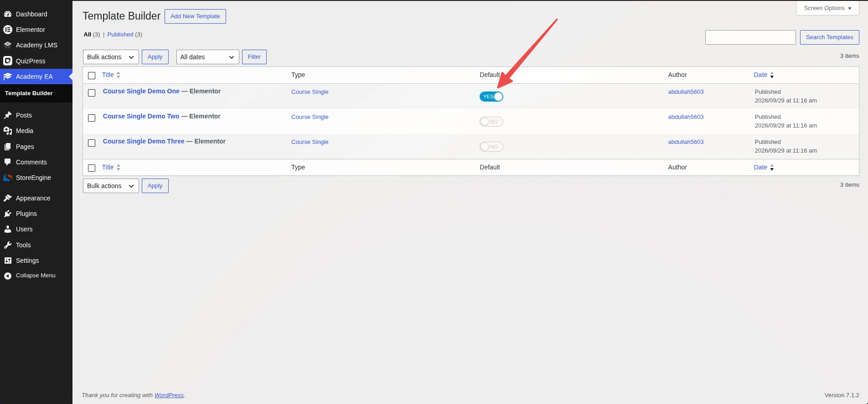The width and height of the screenshot is (868, 404).
Task: Click the Elementor logo icon
Action: click(x=8, y=30)
